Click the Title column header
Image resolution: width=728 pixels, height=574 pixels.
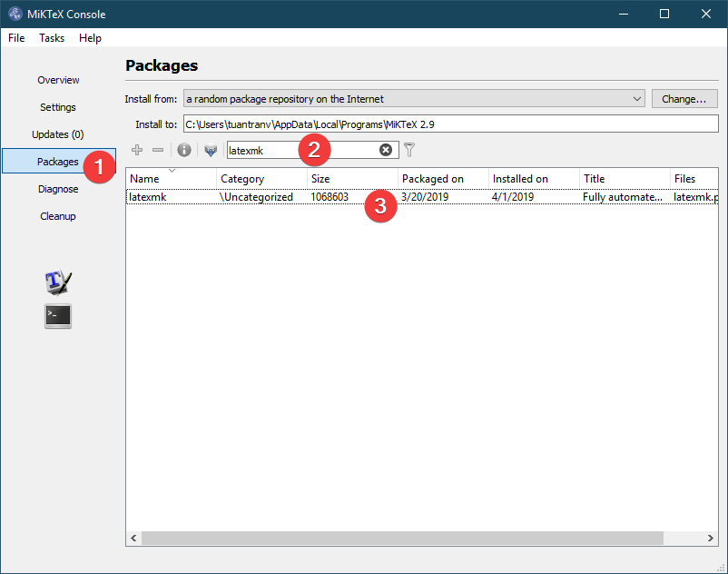click(625, 178)
